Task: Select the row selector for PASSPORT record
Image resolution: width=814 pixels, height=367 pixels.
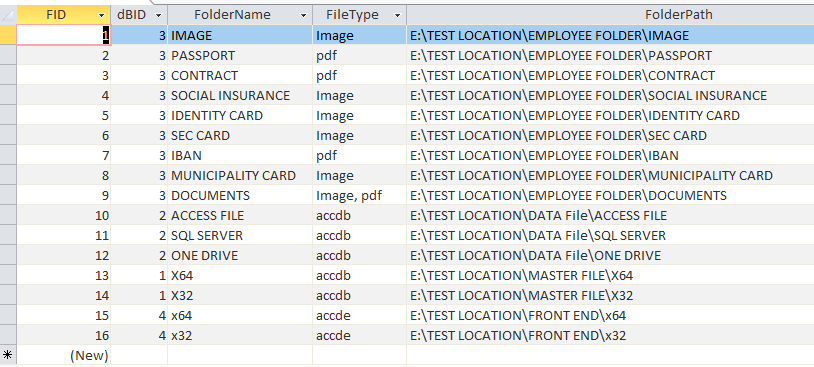Action: [x=8, y=55]
